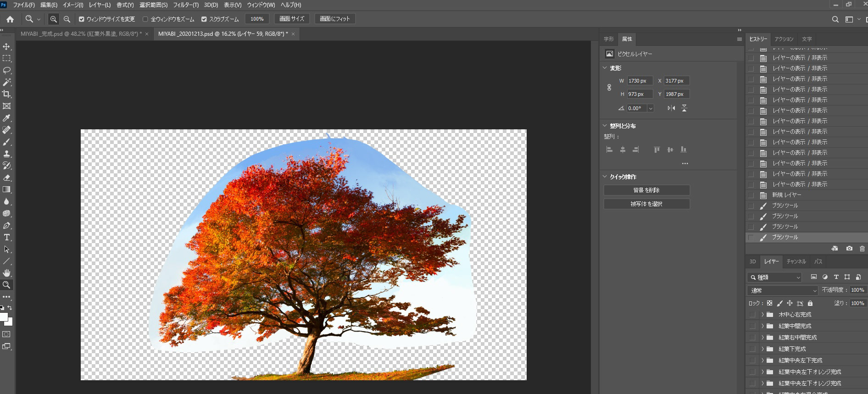Delete the current history state
Viewport: 868px width, 394px height.
(x=862, y=249)
